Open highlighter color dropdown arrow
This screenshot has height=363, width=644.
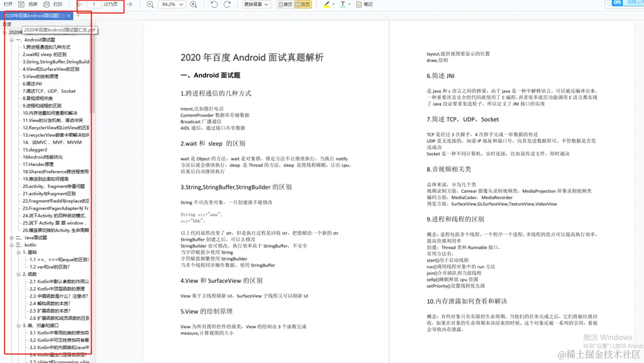point(333,4)
